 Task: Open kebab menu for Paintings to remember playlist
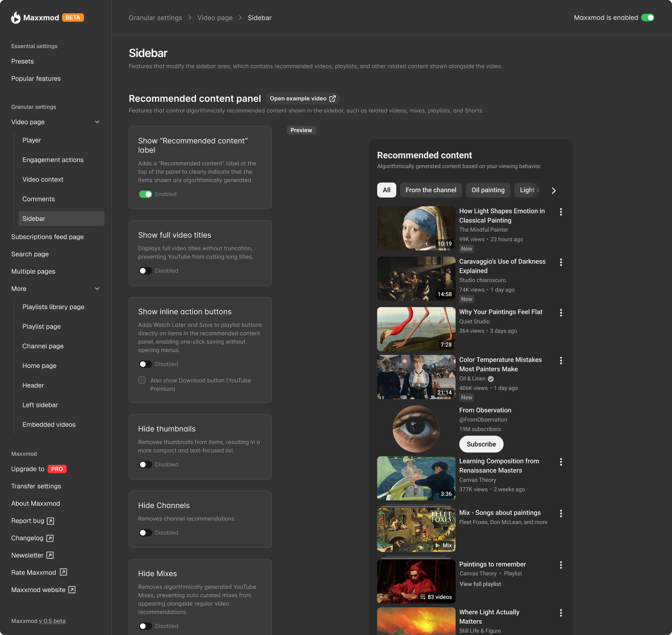561,565
